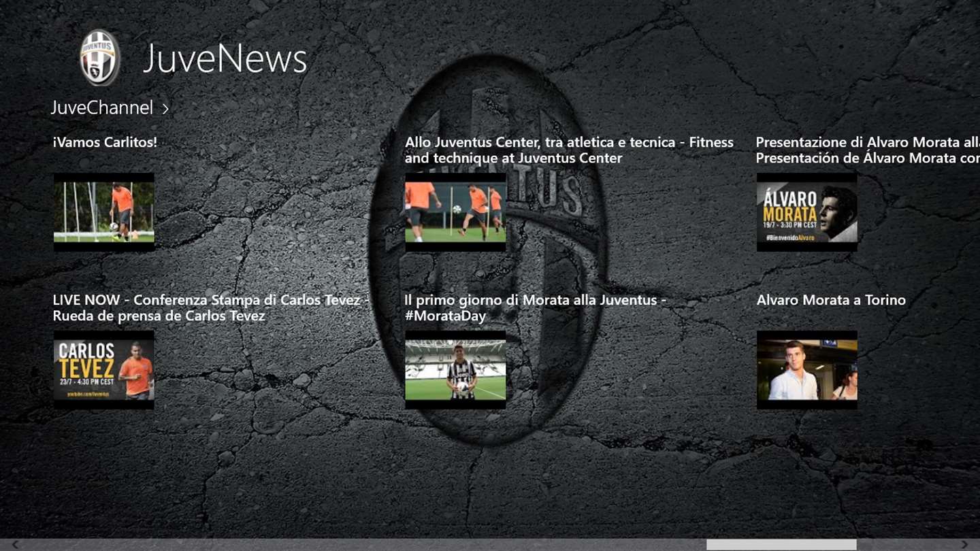This screenshot has height=551, width=980.
Task: Click the horizontal scrollbar right arrow
Action: point(964,545)
